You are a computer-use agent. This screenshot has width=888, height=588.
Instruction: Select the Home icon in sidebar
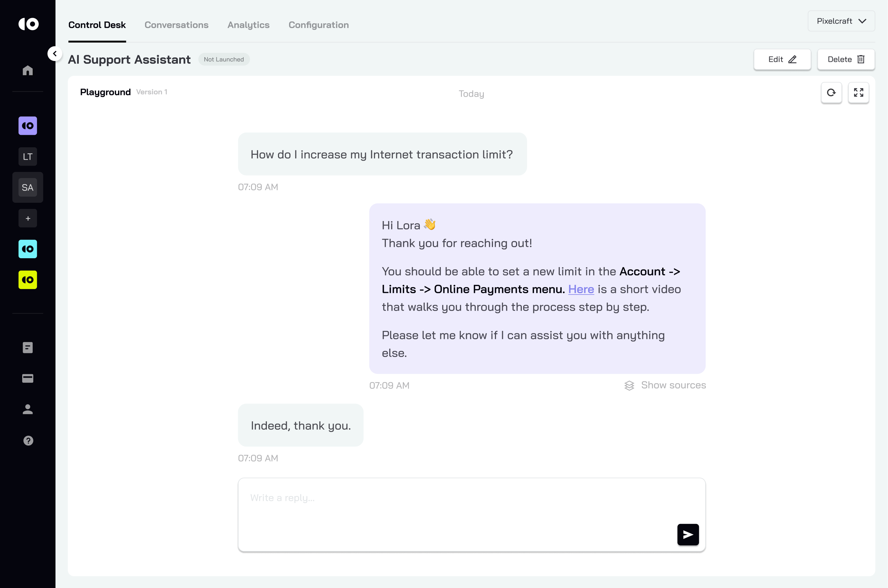point(28,70)
